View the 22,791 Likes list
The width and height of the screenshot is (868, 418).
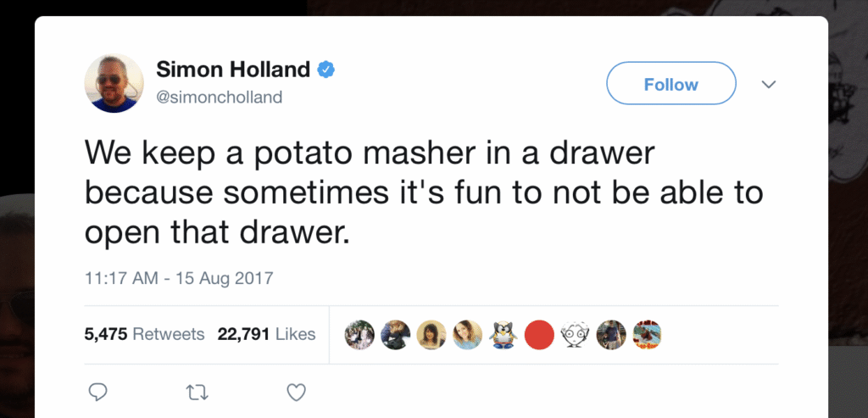pos(266,334)
